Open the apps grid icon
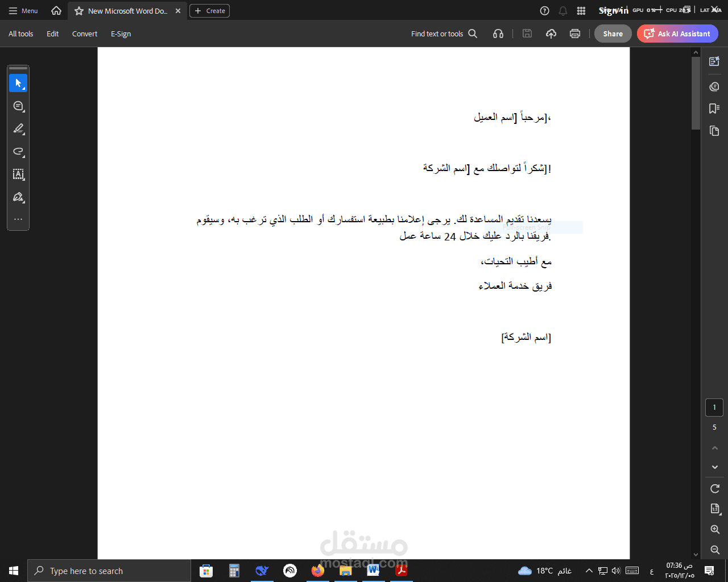This screenshot has width=728, height=582. 581,11
